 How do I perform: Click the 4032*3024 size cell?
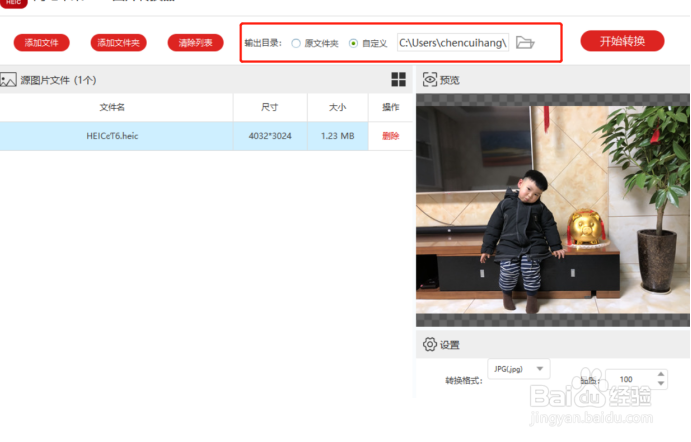[270, 136]
